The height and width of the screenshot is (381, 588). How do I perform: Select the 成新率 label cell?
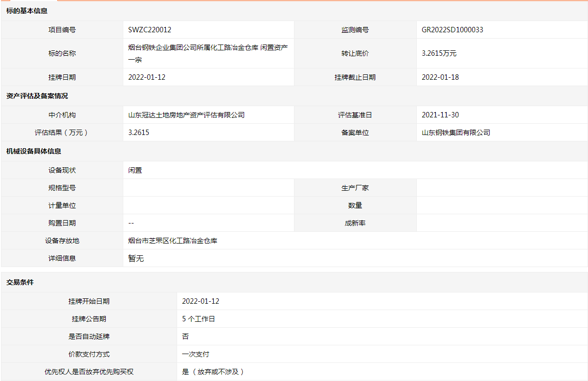point(355,223)
